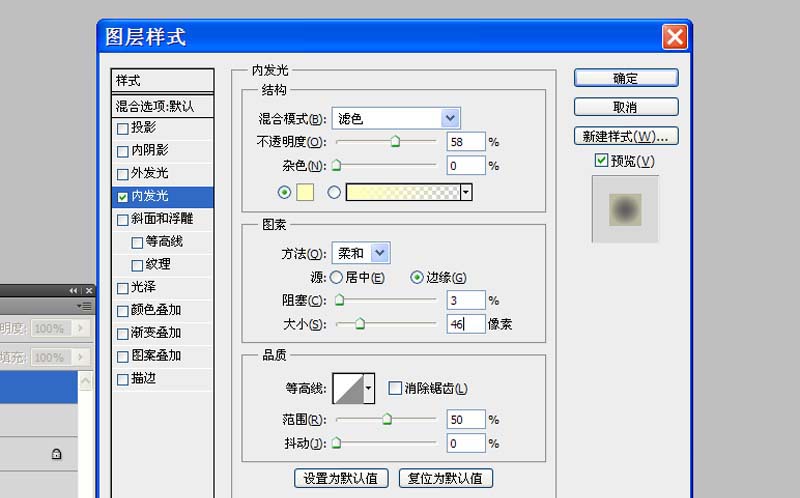The height and width of the screenshot is (498, 800).
Task: Click the 抖动 value field showing 0
Action: tap(466, 443)
